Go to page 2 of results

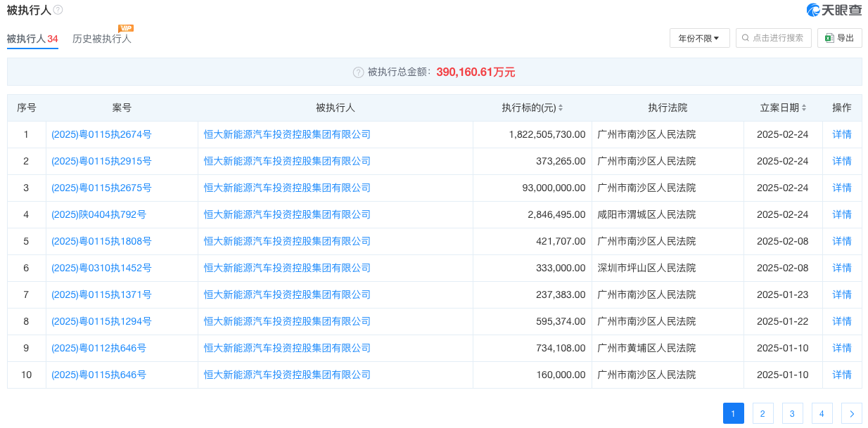pyautogui.click(x=762, y=414)
